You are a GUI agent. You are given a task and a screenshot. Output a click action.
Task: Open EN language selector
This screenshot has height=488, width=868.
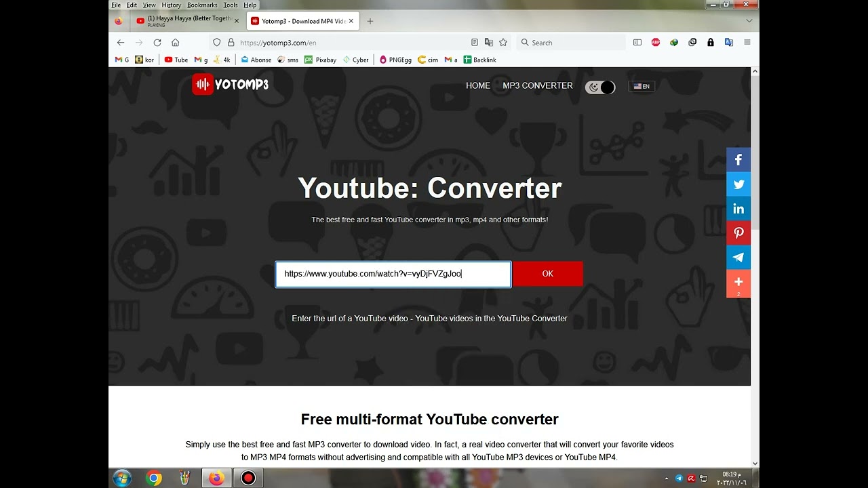click(x=642, y=86)
